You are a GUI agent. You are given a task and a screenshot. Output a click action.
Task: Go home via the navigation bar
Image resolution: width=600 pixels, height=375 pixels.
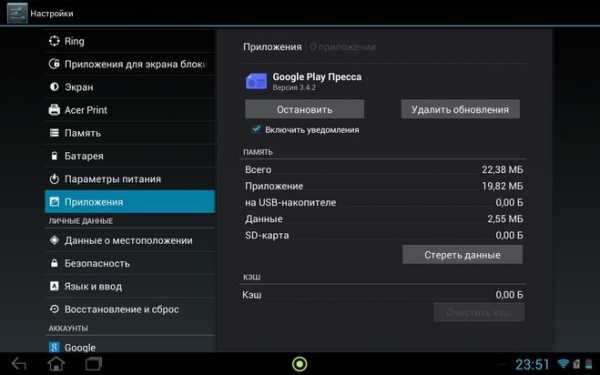[56, 364]
